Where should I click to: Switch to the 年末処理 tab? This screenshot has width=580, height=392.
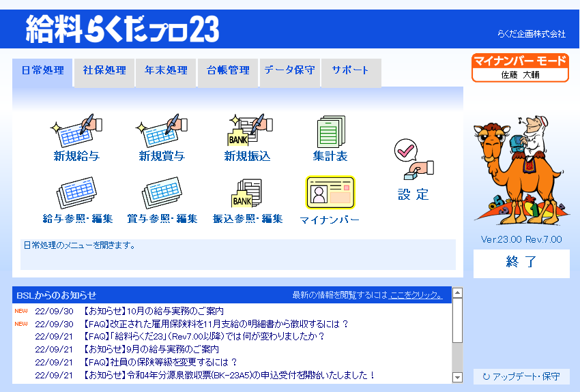166,70
